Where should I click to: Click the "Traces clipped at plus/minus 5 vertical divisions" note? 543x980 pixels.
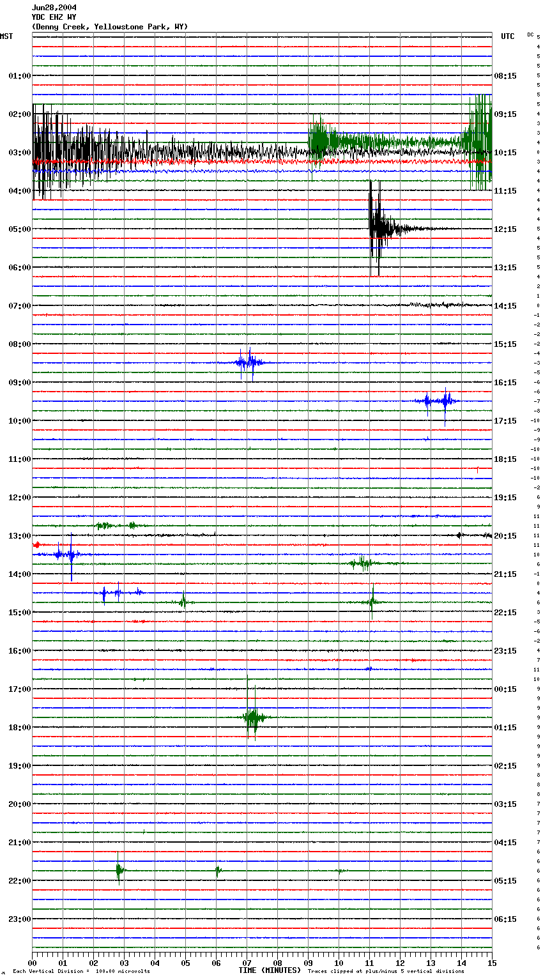[386, 972]
